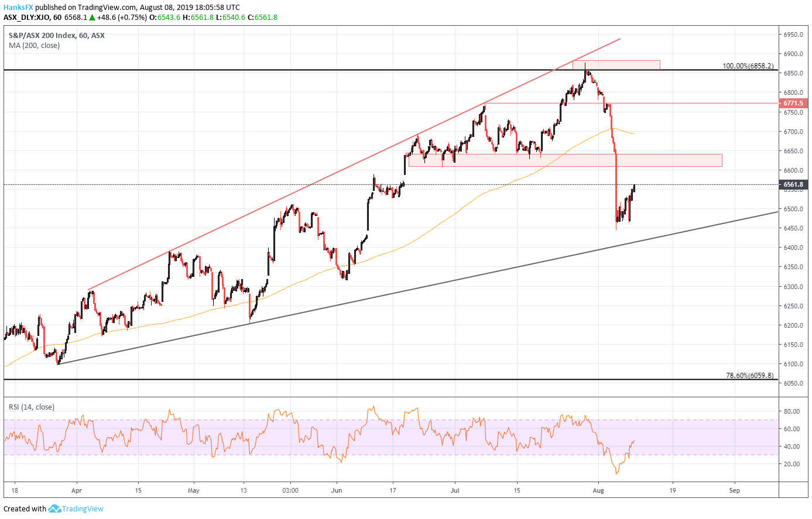The height and width of the screenshot is (519, 812).
Task: Click the green up-arrow change indicator
Action: pyautogui.click(x=91, y=18)
